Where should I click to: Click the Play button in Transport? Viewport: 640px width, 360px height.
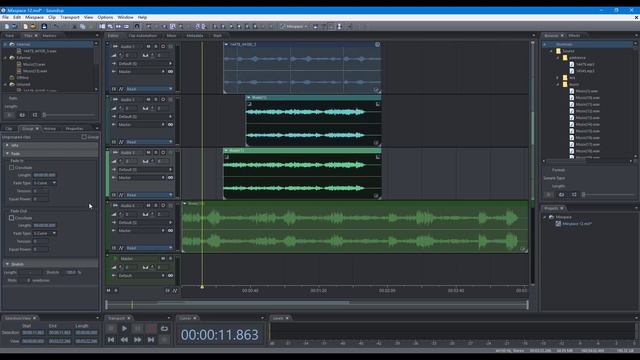(124, 328)
